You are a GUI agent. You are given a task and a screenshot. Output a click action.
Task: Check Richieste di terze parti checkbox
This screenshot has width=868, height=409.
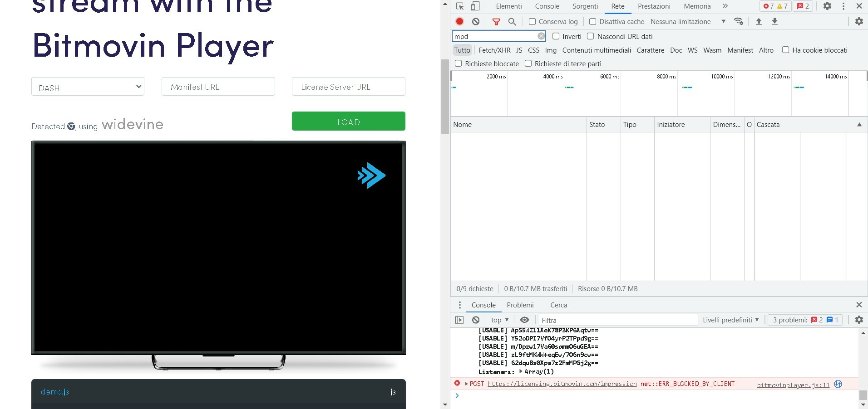528,63
